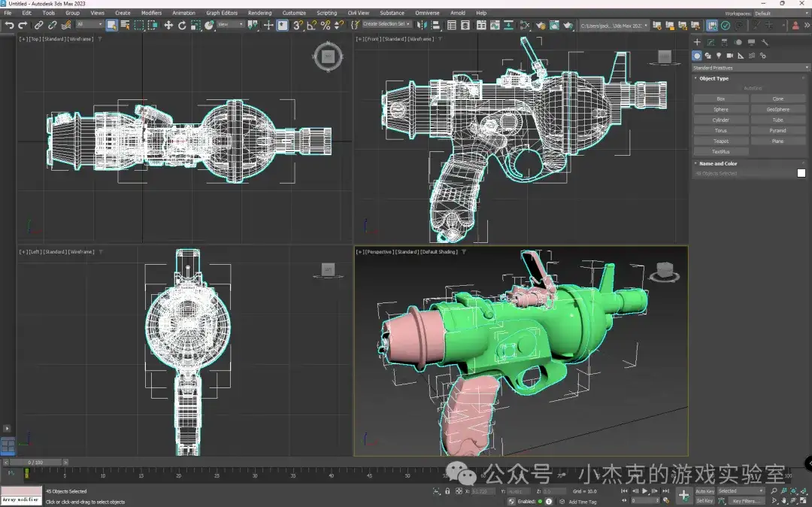Open the Standard Primitives dropdown
Screen dimensions: 812x507
(x=750, y=68)
